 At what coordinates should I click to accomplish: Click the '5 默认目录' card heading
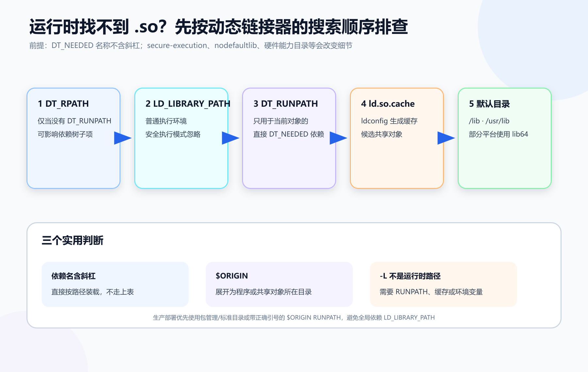pos(489,104)
